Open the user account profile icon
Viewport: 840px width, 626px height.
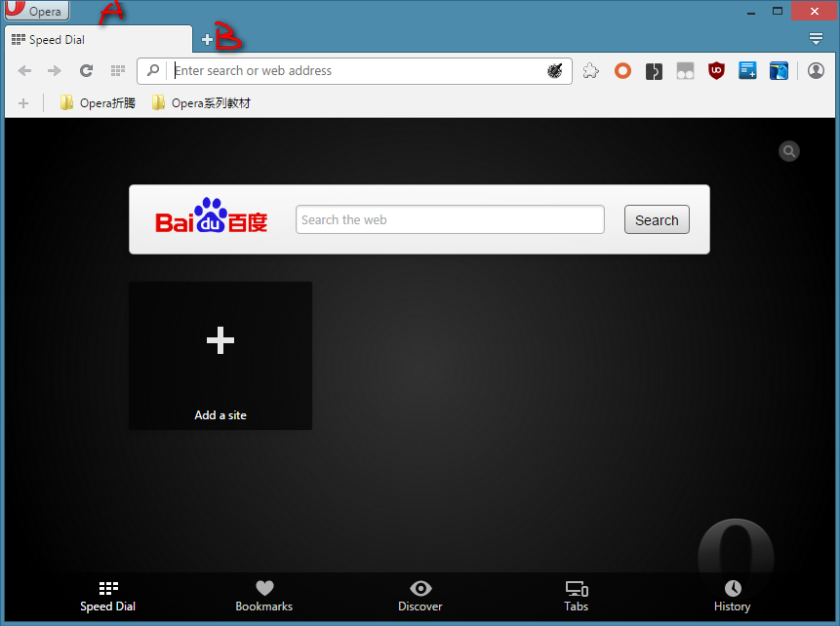pos(816,70)
